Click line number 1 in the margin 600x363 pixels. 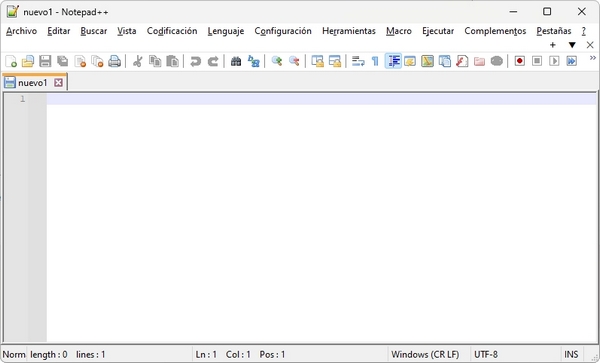coord(23,99)
